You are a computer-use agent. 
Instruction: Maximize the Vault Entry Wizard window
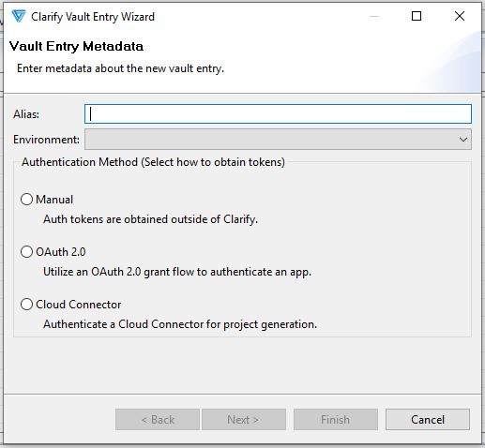click(x=417, y=16)
